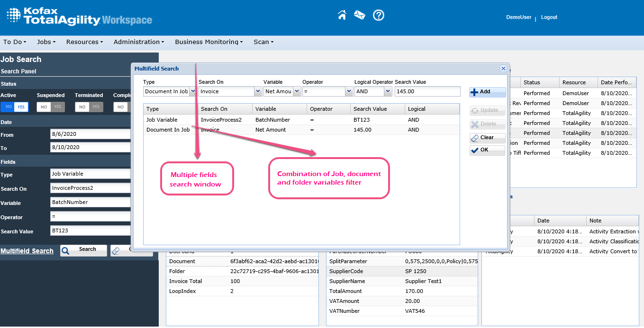Screen dimensions: 644x328
Task: Click the Logout link
Action: (549, 17)
